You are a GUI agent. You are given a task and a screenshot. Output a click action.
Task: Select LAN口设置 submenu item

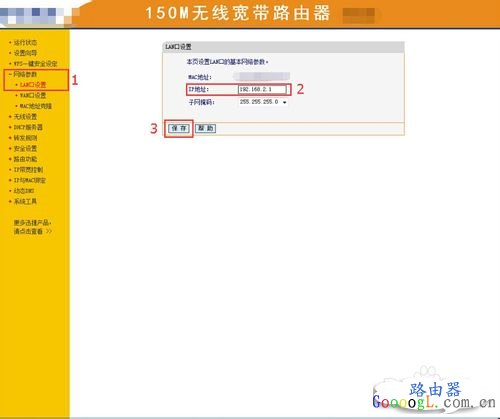click(x=33, y=85)
